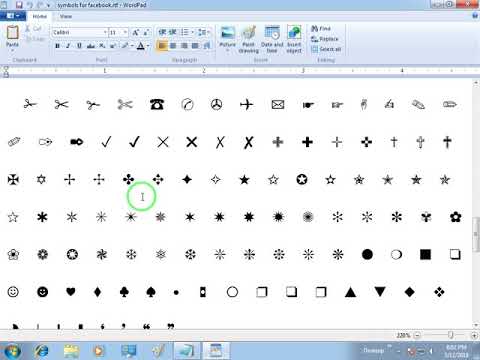Click the Replace button

pos(325,39)
